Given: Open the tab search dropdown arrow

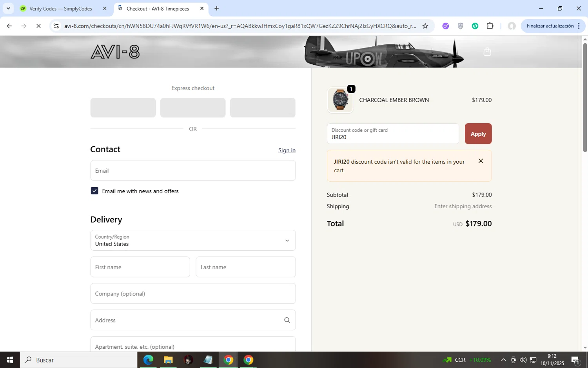Looking at the screenshot, I should pos(8,9).
